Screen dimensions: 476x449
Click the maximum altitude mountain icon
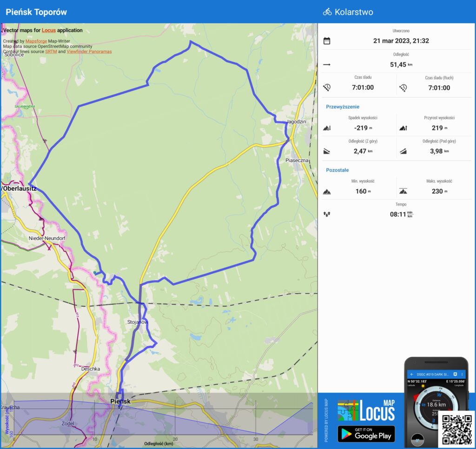pyautogui.click(x=403, y=191)
